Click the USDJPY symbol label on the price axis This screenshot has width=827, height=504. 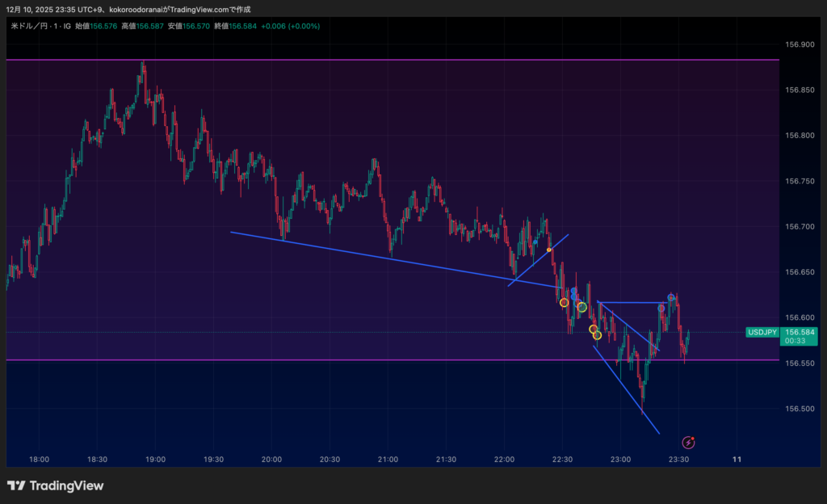(x=762, y=332)
